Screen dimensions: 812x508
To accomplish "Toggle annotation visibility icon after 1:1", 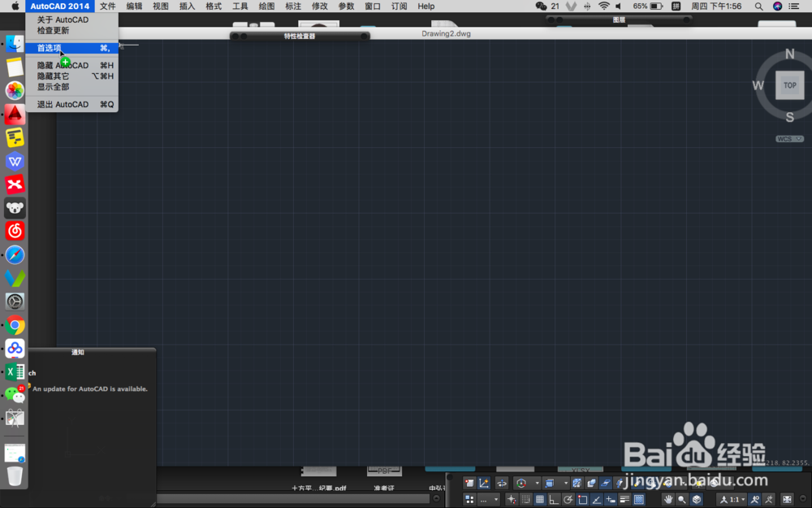I will pos(754,500).
